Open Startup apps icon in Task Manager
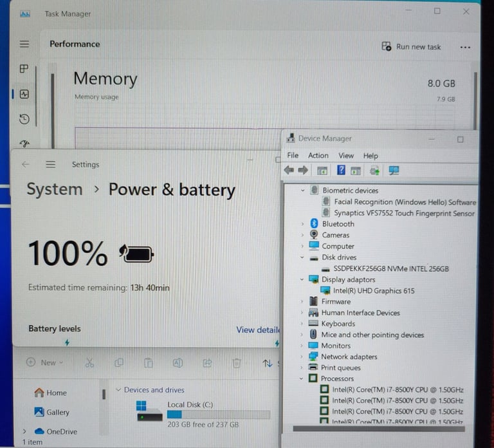Screen dimensions: 494x448 coord(24,144)
